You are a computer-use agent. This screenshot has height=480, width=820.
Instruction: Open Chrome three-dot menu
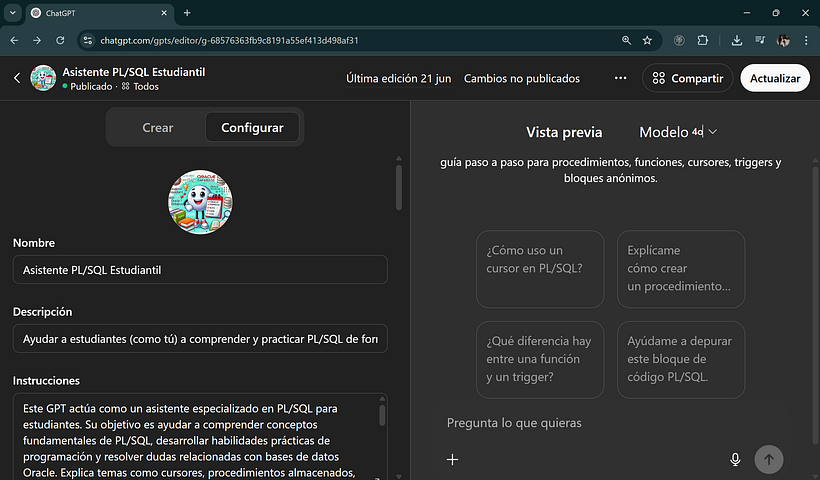(806, 40)
